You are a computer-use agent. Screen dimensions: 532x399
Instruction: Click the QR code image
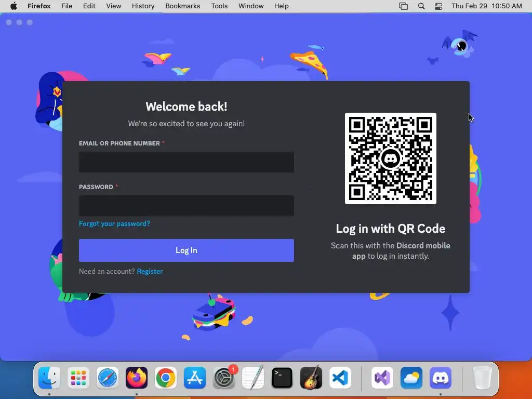coord(391,158)
